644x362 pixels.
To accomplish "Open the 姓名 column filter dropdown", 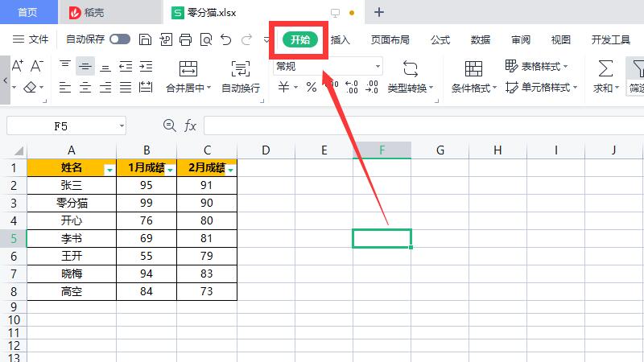I will click(109, 170).
